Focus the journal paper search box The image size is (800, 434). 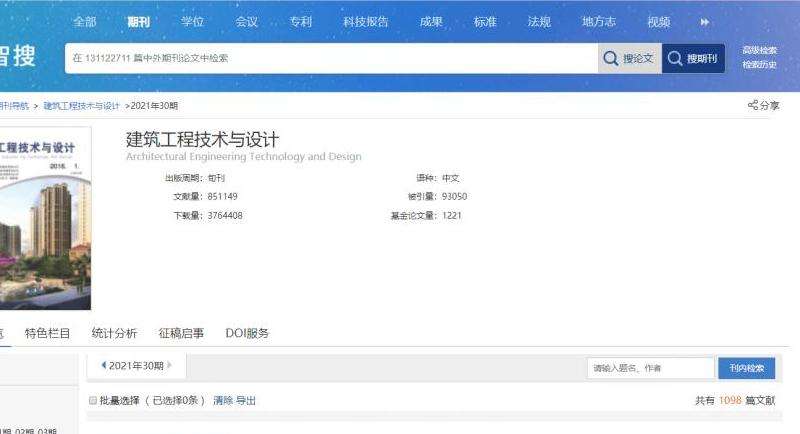[331, 58]
